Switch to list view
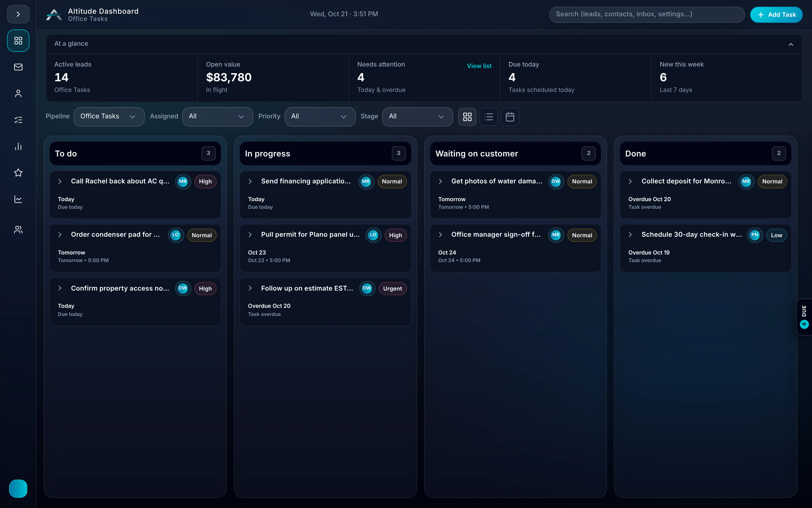This screenshot has width=812, height=508. point(488,117)
